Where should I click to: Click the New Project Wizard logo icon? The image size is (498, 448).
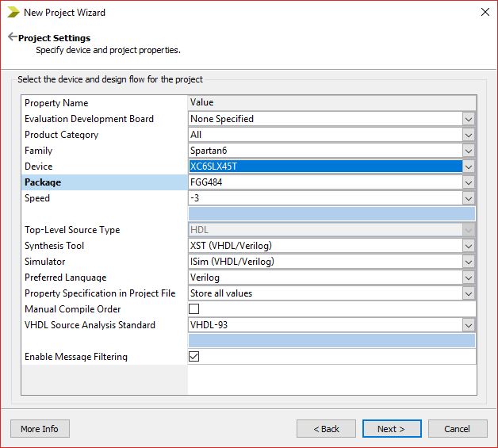13,12
